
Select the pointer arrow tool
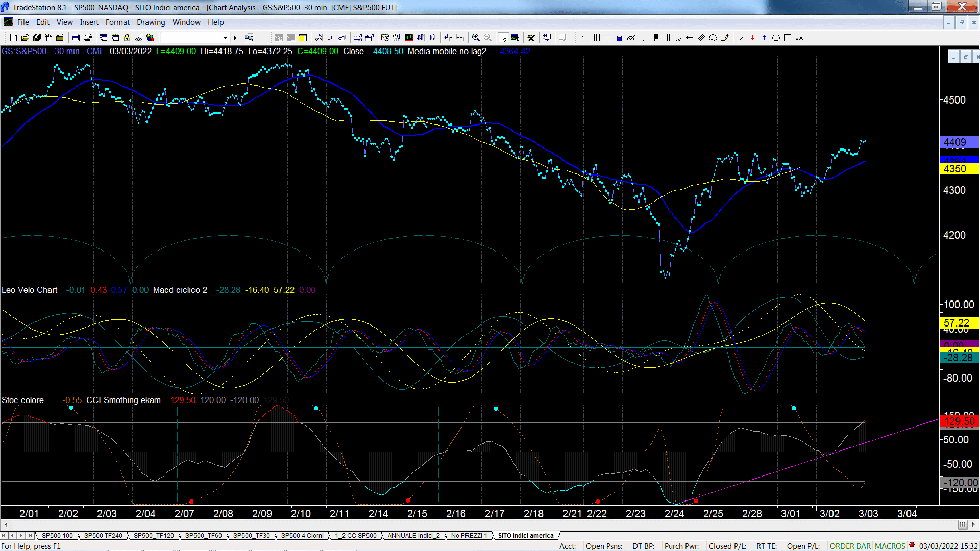click(x=504, y=38)
